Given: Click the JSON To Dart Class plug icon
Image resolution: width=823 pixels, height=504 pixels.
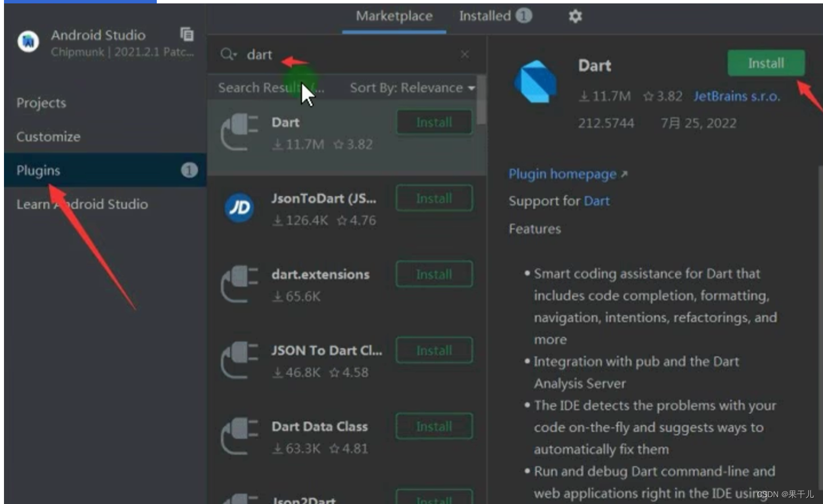Looking at the screenshot, I should tap(240, 360).
